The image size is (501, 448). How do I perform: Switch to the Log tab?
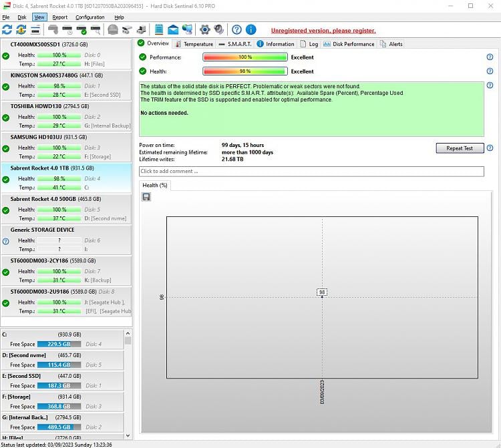[x=309, y=44]
